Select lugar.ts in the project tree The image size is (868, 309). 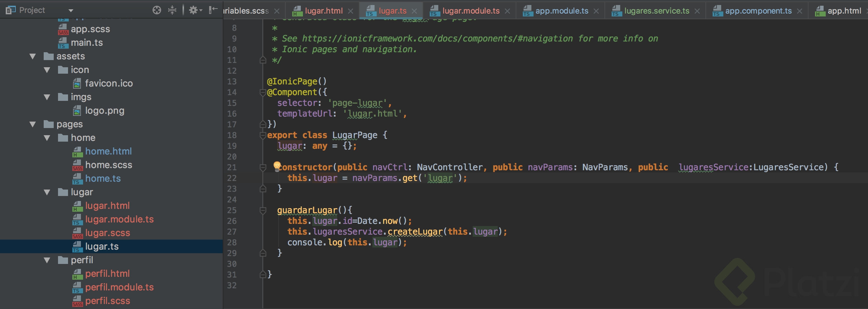point(102,246)
